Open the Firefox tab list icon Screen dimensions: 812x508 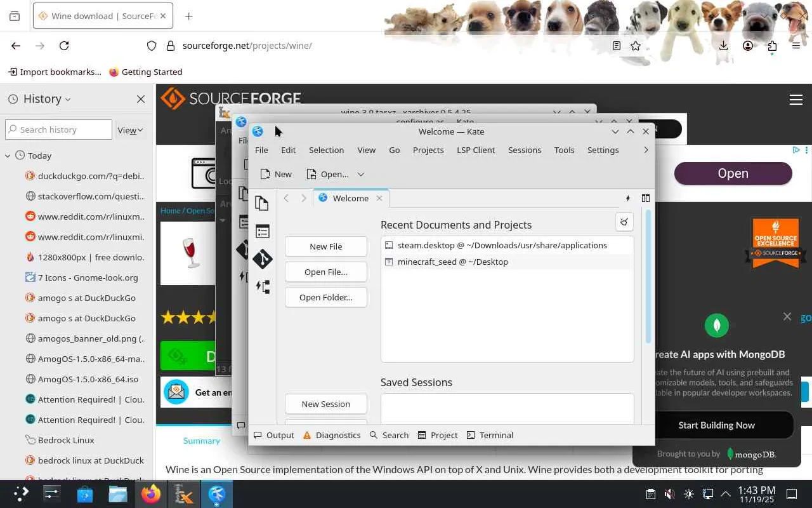point(15,16)
